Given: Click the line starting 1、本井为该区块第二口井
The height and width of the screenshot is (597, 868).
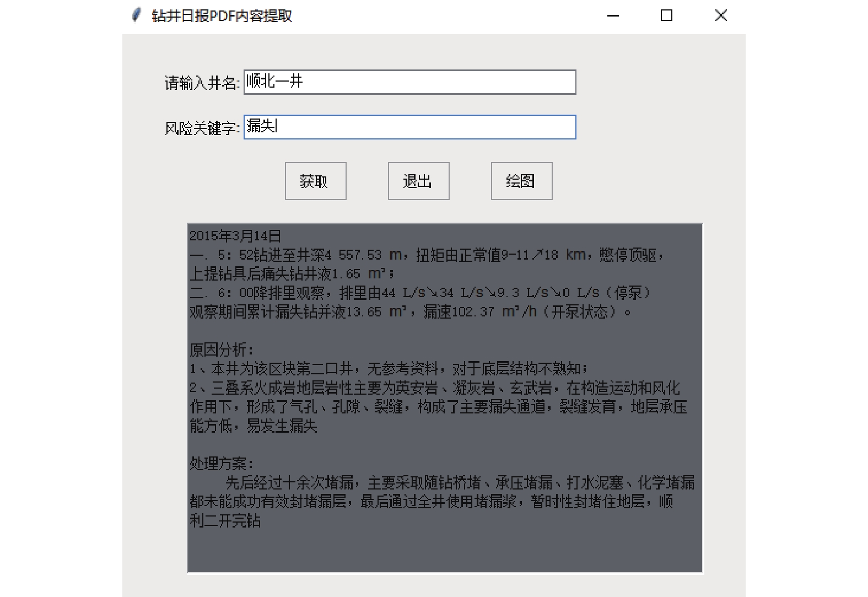Looking at the screenshot, I should tap(386, 368).
